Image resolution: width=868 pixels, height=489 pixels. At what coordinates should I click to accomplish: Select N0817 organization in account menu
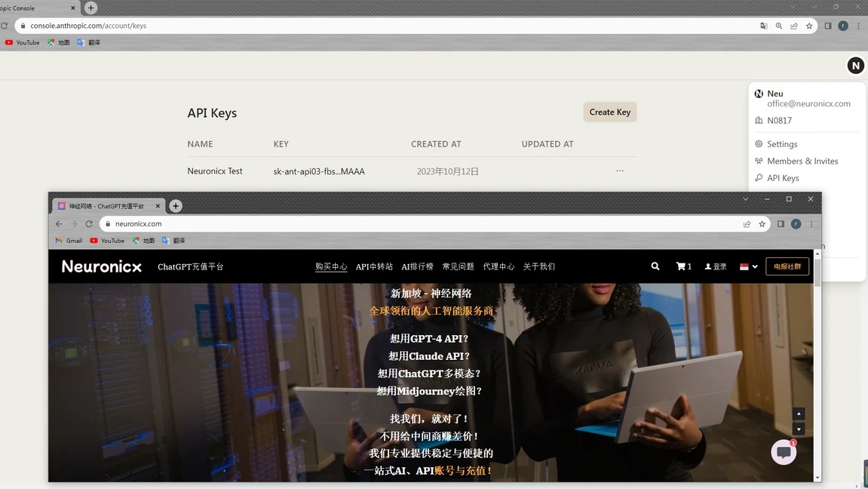click(x=779, y=120)
